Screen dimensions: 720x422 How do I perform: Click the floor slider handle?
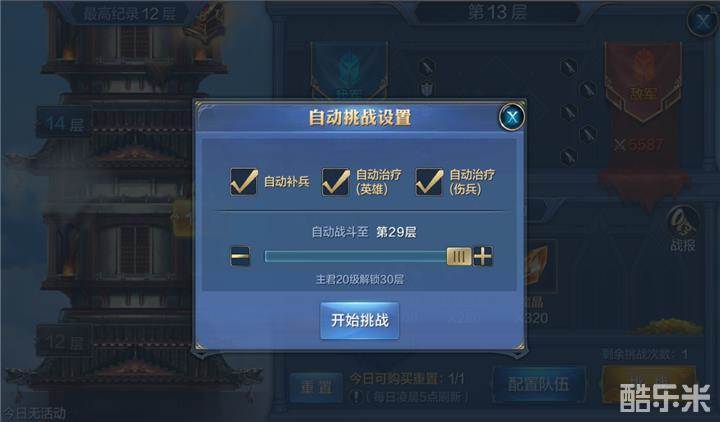tap(459, 256)
